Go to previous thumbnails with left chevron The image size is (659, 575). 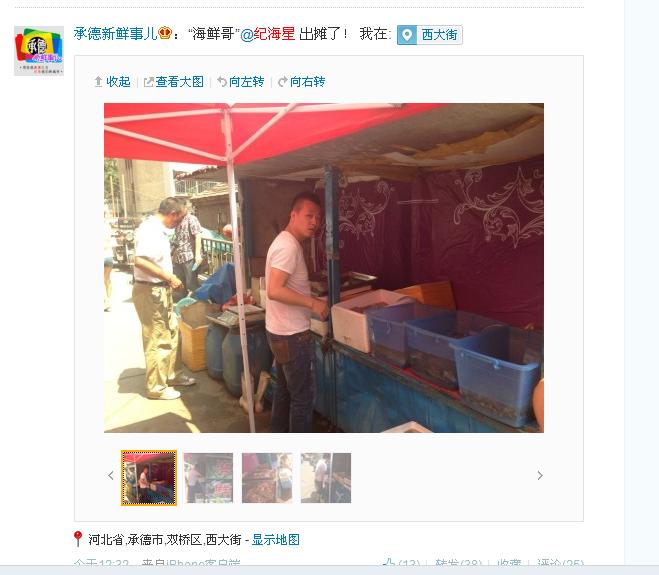pyautogui.click(x=111, y=475)
